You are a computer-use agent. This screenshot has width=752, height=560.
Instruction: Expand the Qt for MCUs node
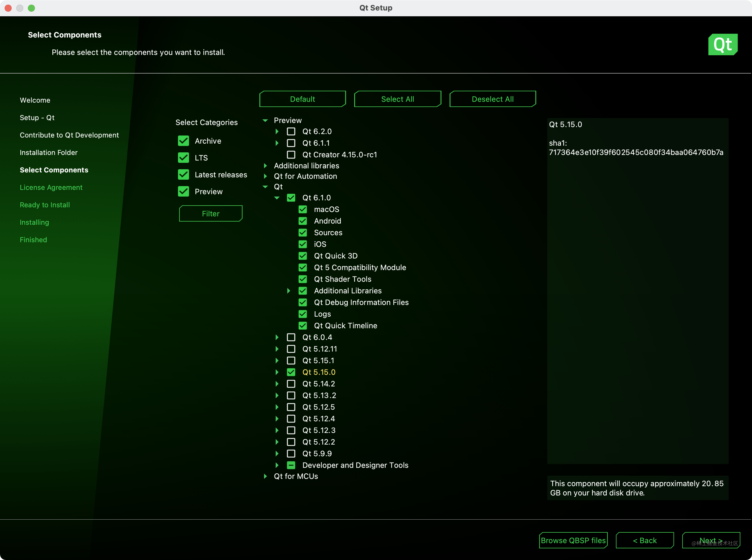coord(265,476)
